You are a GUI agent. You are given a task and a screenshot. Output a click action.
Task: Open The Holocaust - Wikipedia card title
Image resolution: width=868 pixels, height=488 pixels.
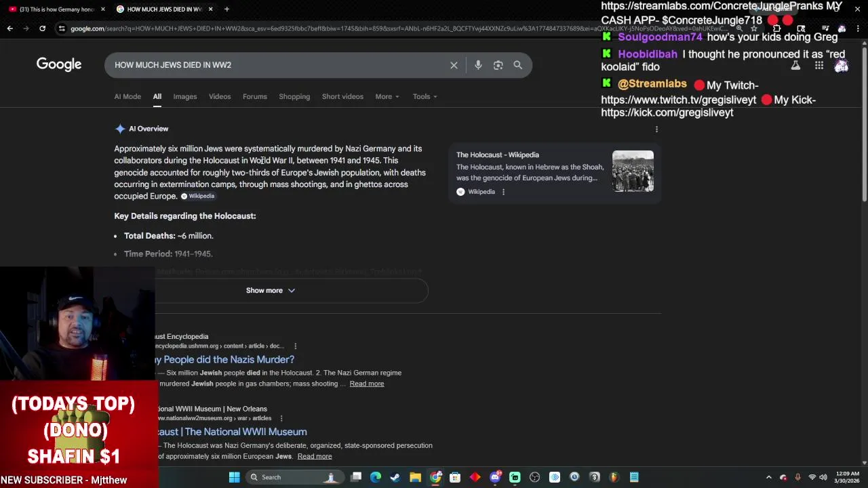click(x=498, y=155)
